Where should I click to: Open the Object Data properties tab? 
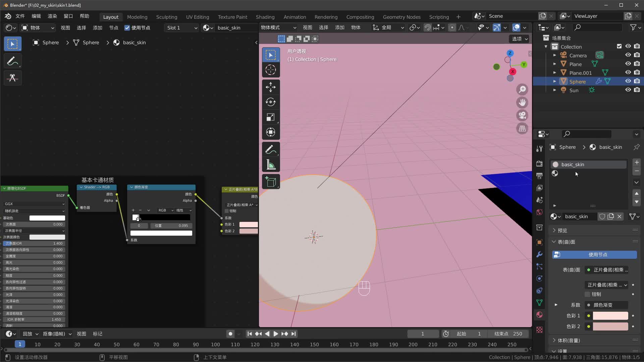click(539, 303)
